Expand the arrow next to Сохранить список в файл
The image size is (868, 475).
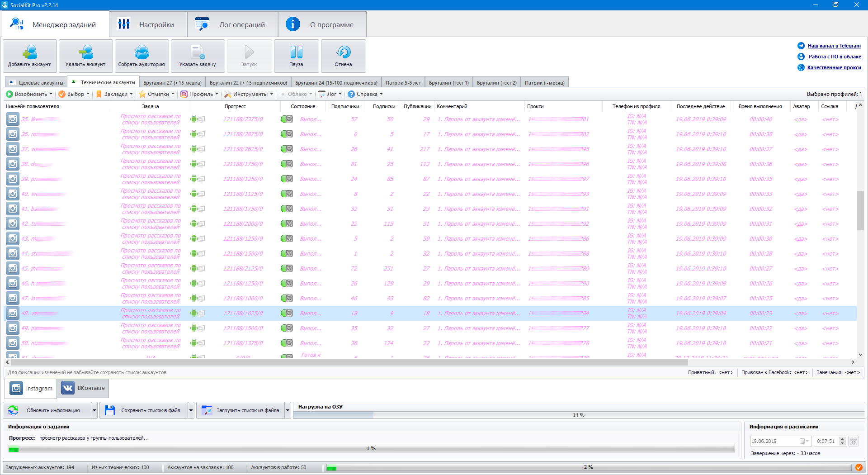(x=191, y=410)
